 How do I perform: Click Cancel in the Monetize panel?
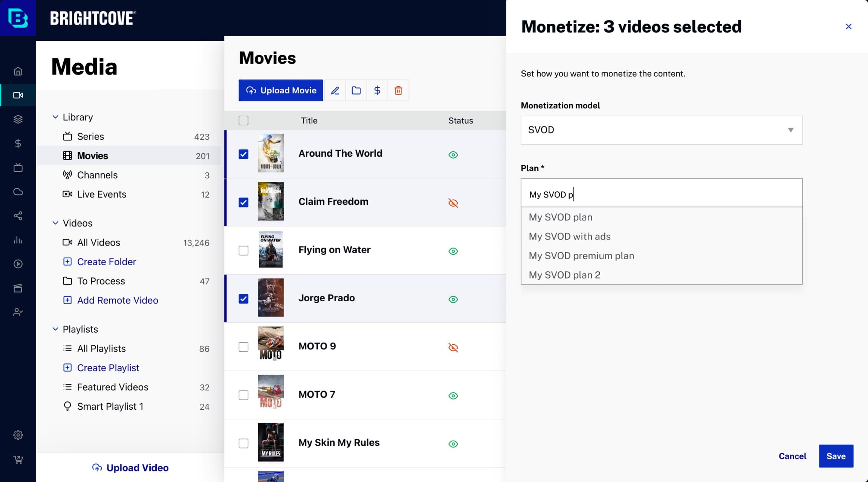pos(792,456)
